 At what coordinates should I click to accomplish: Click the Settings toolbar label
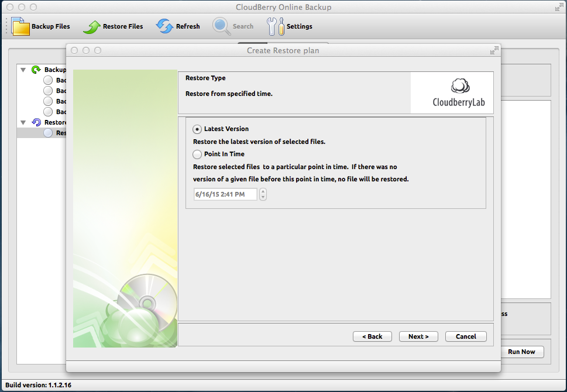click(x=300, y=26)
